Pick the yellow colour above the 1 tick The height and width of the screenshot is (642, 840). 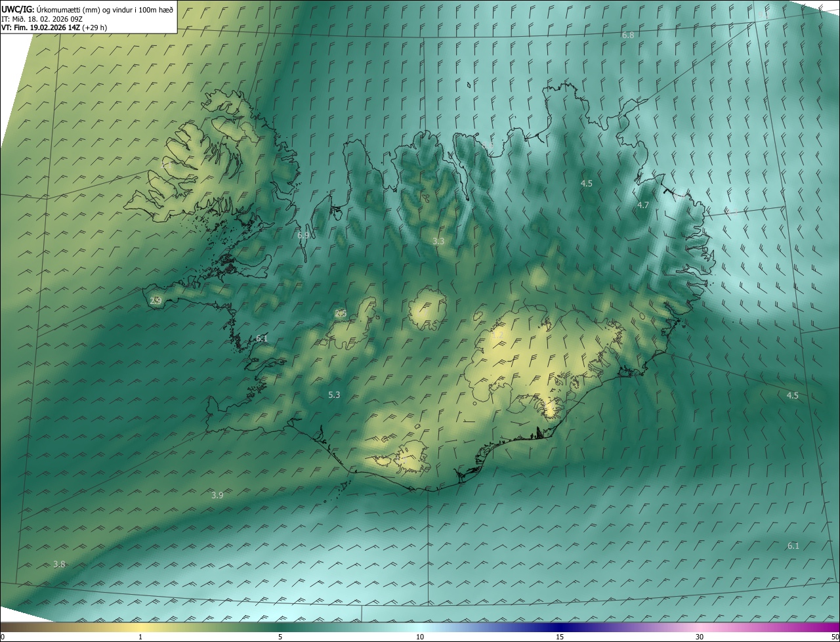[x=140, y=628]
